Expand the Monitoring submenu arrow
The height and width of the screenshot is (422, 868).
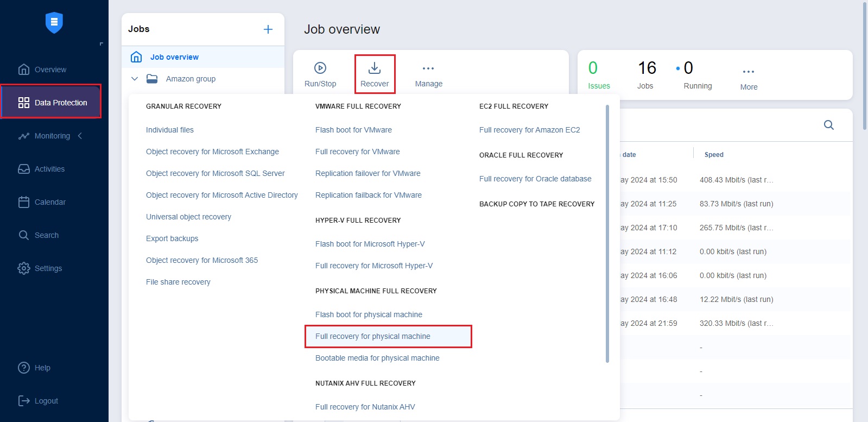click(80, 136)
